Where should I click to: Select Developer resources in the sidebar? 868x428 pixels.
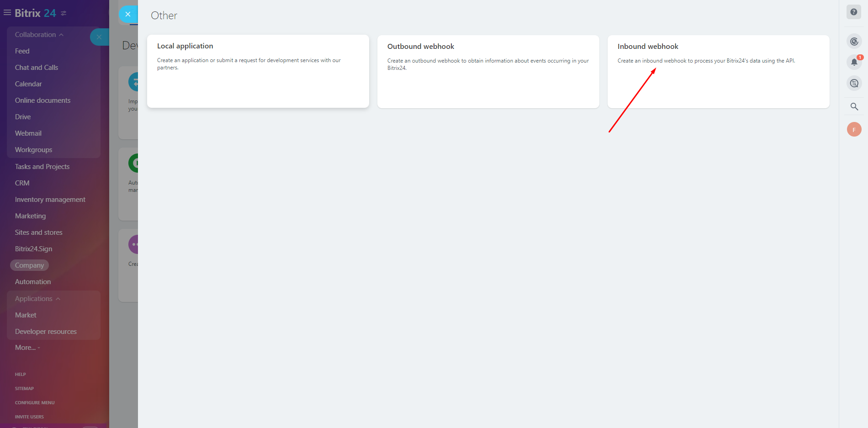click(46, 331)
